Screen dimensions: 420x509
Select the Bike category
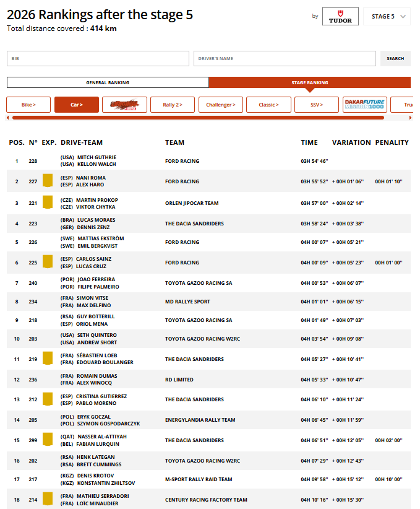[28, 105]
